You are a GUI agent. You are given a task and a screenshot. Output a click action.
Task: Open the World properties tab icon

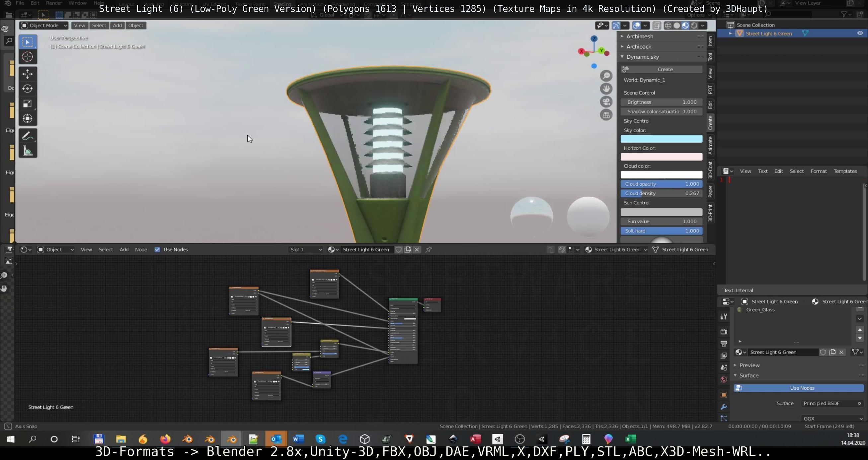tap(724, 379)
